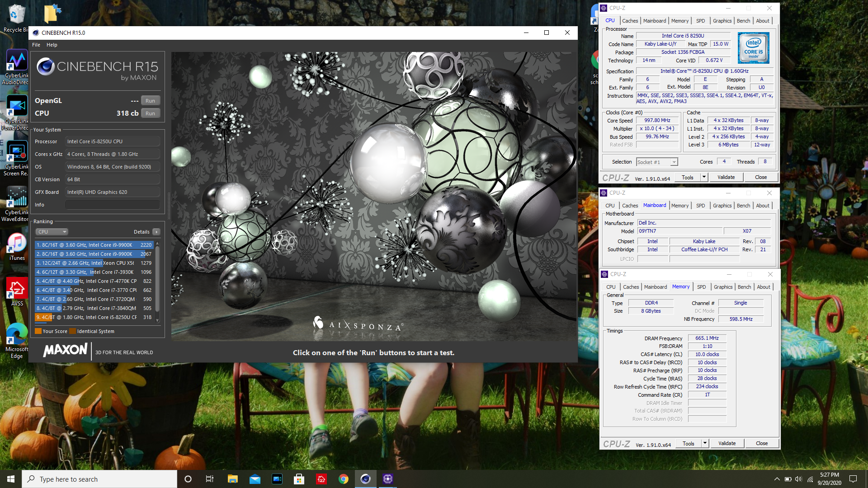
Task: Select the Xeon 1279 ranking row
Action: pyautogui.click(x=94, y=263)
